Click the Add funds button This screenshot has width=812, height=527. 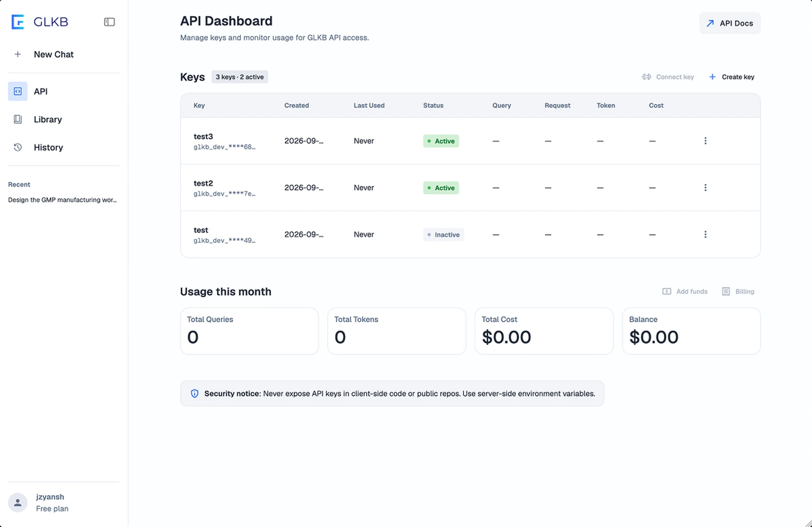[x=685, y=292]
